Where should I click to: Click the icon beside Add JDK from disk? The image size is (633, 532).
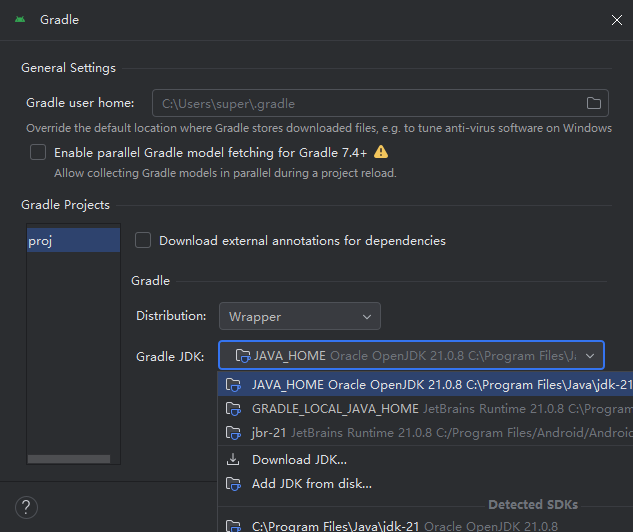coord(234,484)
